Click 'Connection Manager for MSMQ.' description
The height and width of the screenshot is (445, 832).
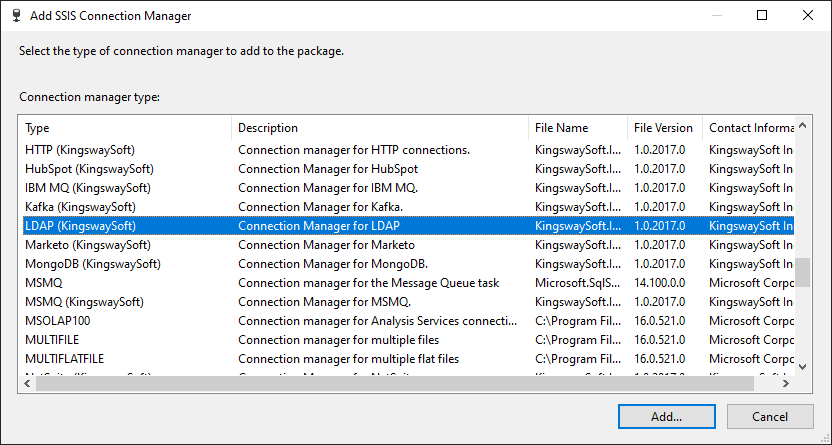(x=325, y=302)
